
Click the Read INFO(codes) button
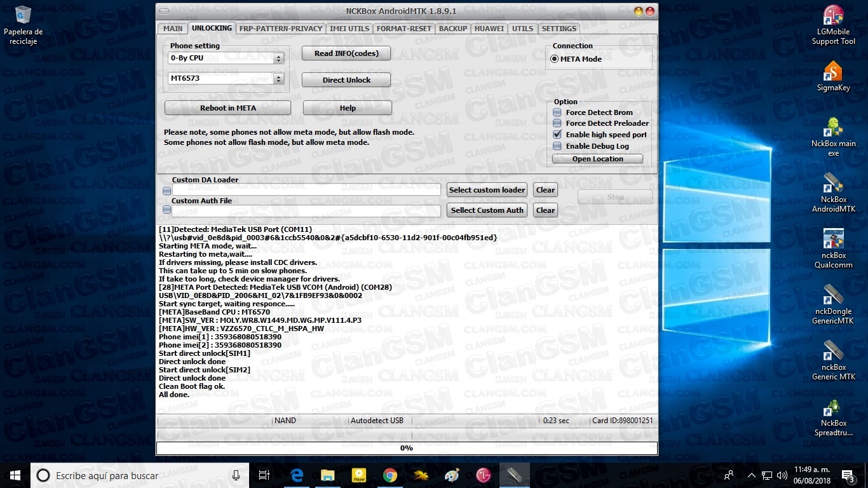[346, 53]
